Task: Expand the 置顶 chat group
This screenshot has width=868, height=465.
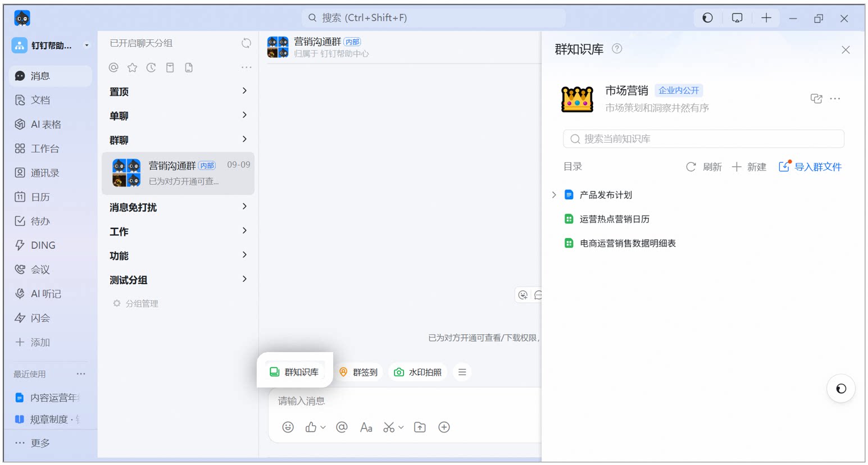Action: click(x=178, y=91)
